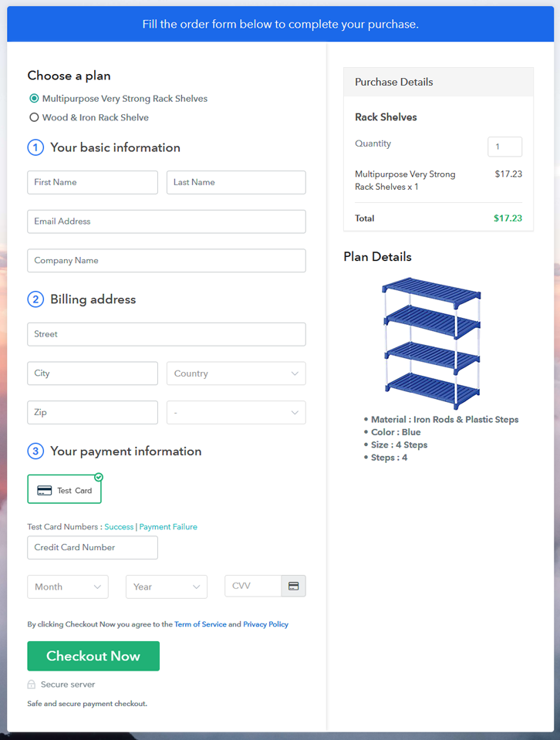The image size is (560, 740).
Task: Click the blue rack shelves product image
Action: click(431, 343)
